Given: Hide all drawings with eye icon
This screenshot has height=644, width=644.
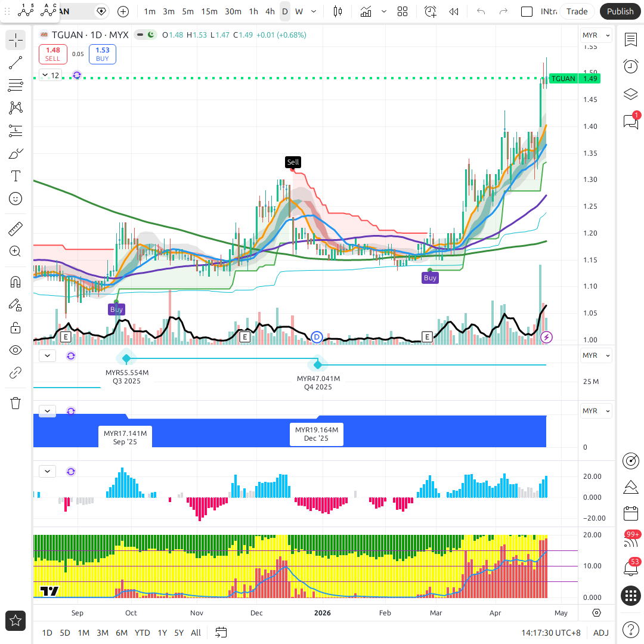Looking at the screenshot, I should point(16,350).
